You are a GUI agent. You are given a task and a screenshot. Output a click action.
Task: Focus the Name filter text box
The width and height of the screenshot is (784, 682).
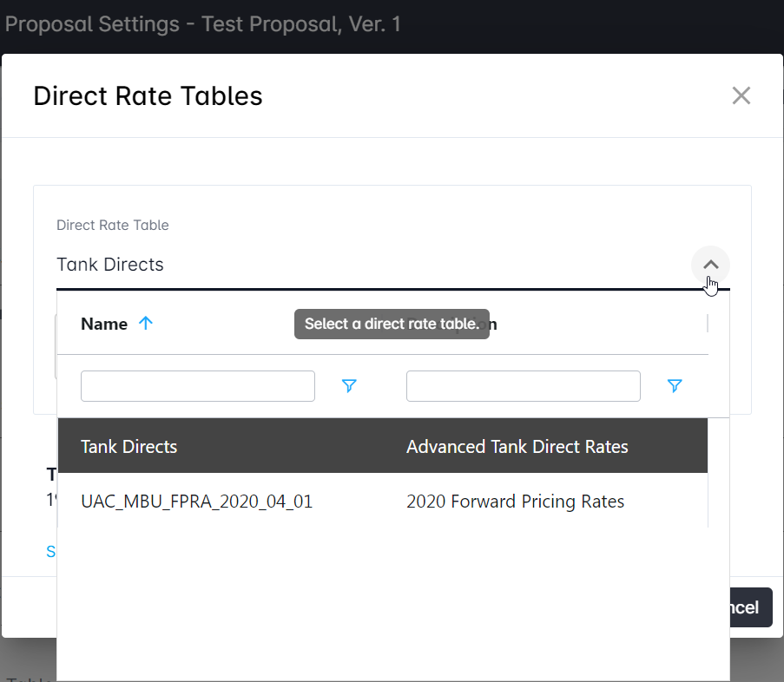[198, 386]
